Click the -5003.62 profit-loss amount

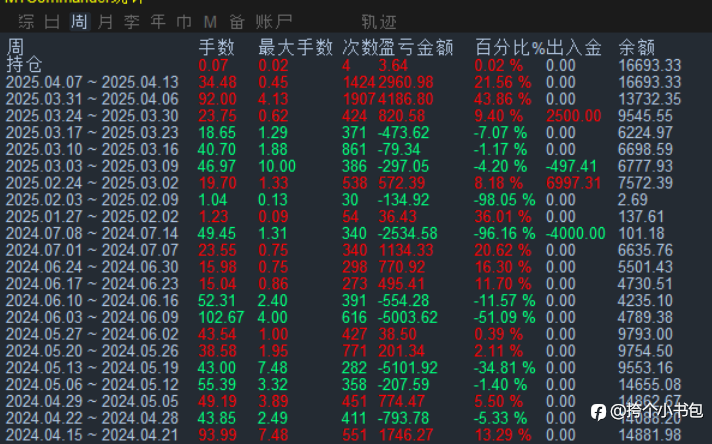pyautogui.click(x=408, y=317)
